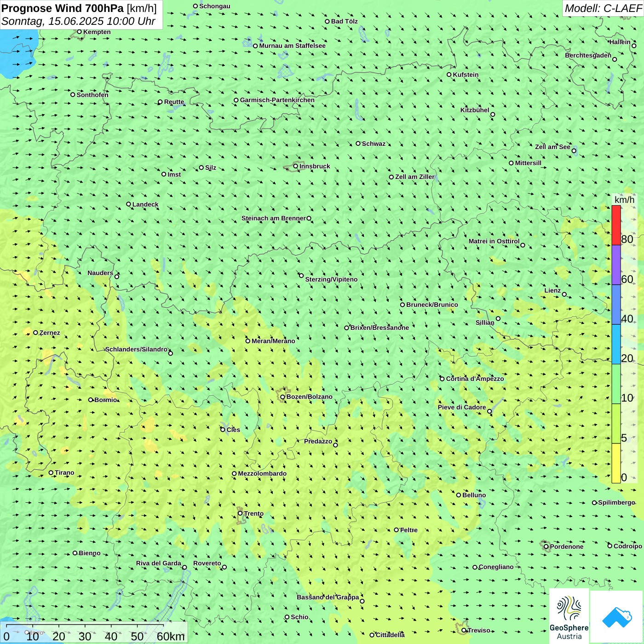Select the Bienno location label
Image resolution: width=644 pixels, height=644 pixels.
point(89,553)
